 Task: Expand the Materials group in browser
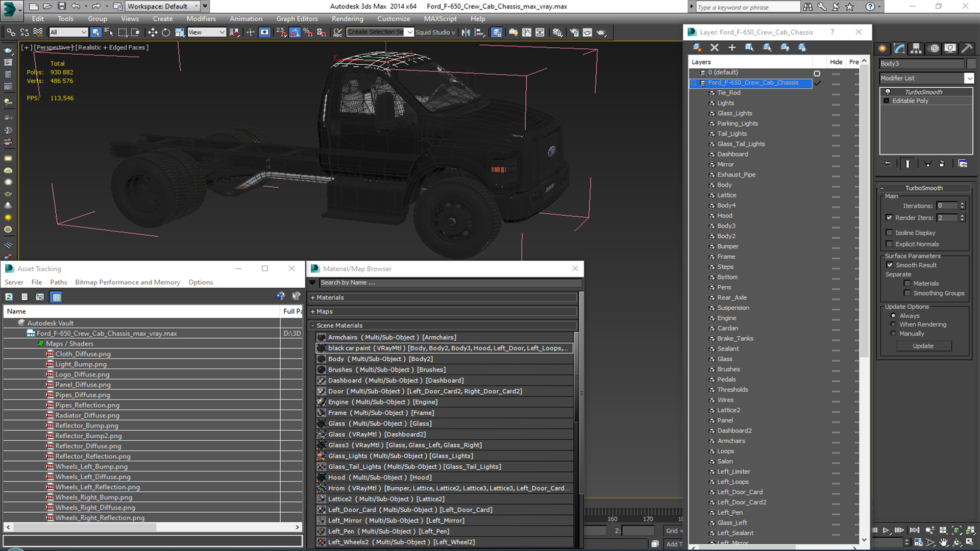[x=312, y=297]
